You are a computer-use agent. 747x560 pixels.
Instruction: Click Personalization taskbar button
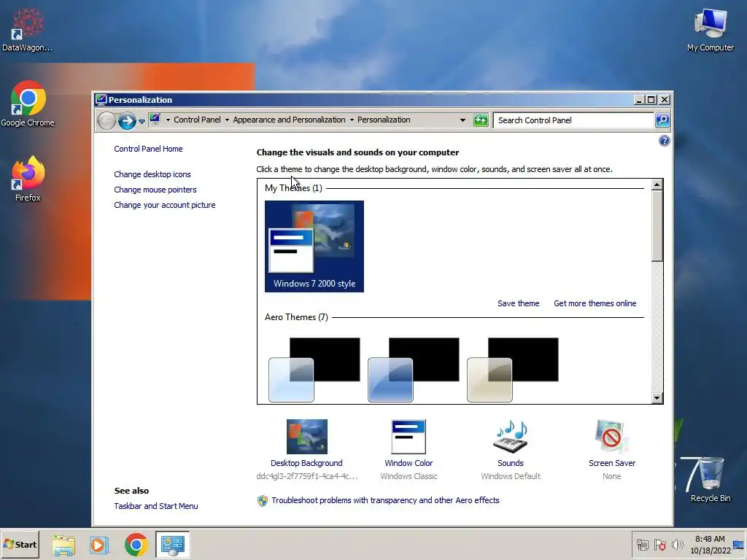point(172,545)
